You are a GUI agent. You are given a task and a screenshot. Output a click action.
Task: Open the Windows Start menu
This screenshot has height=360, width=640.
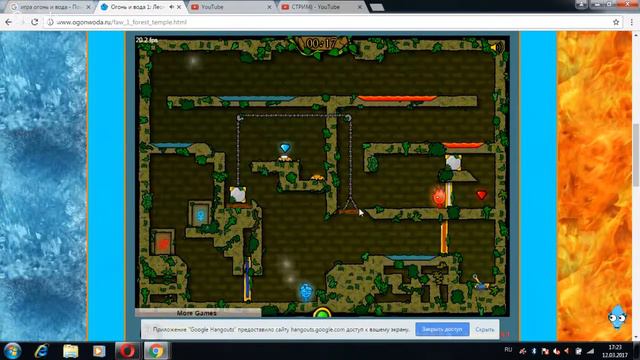(x=12, y=351)
